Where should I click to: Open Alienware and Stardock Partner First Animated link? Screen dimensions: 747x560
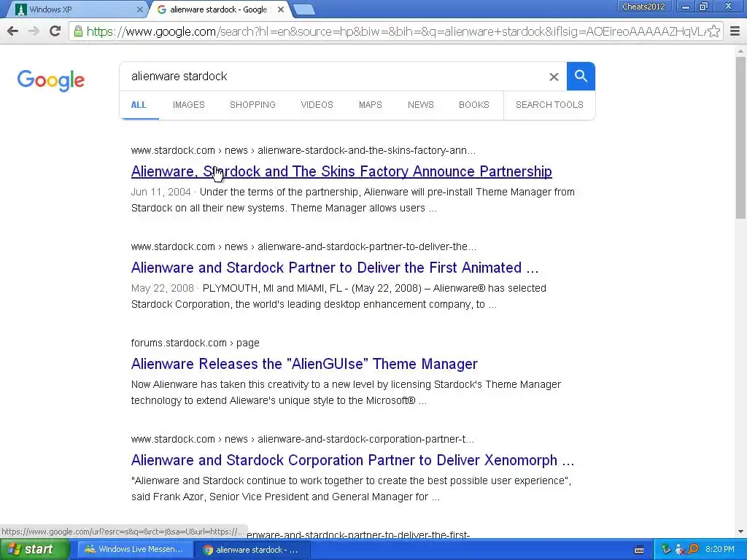[x=334, y=268]
